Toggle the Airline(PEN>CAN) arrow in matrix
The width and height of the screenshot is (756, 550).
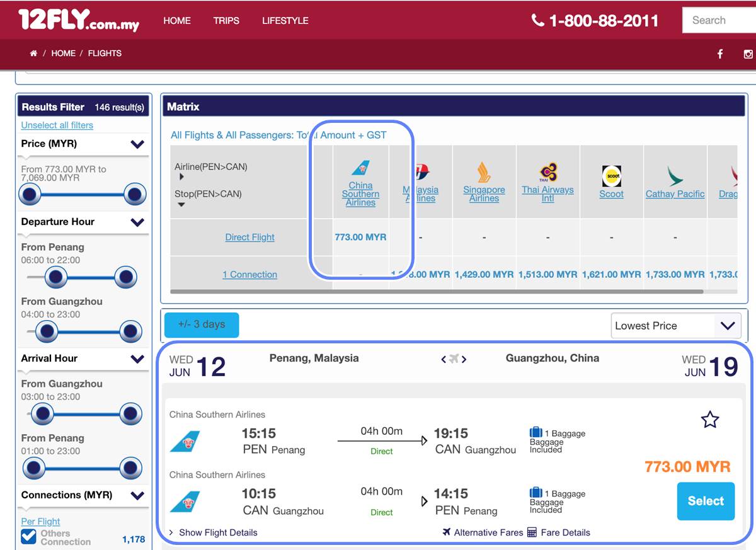coord(182,177)
